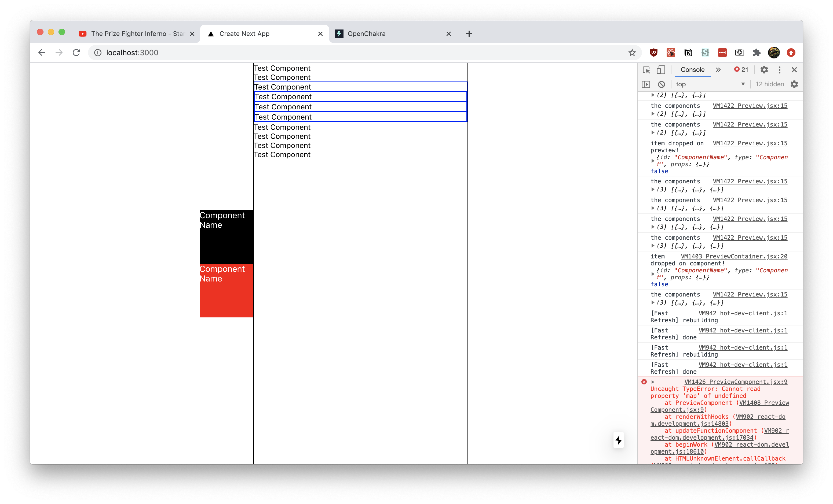This screenshot has height=504, width=833.
Task: Click the Notion icon in browser toolbar
Action: [x=687, y=53]
